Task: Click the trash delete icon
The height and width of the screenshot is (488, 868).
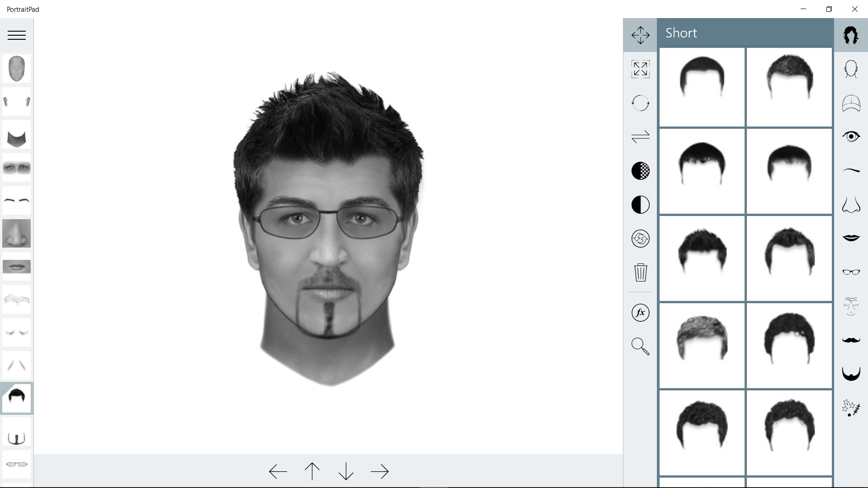Action: coord(640,272)
